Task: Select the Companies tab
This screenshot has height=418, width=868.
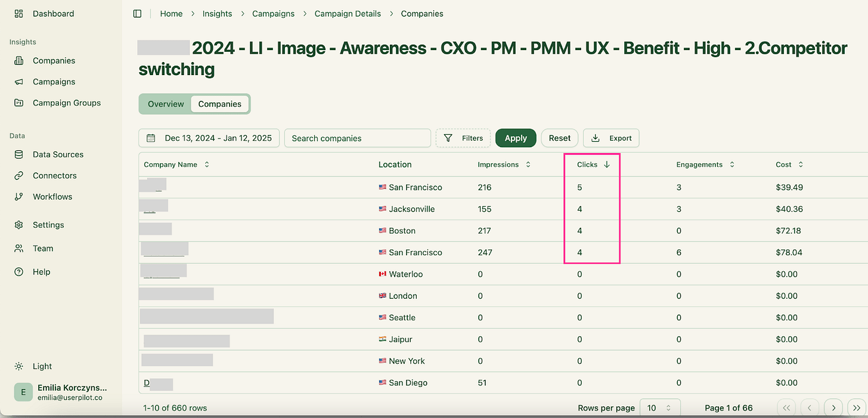Action: 219,104
